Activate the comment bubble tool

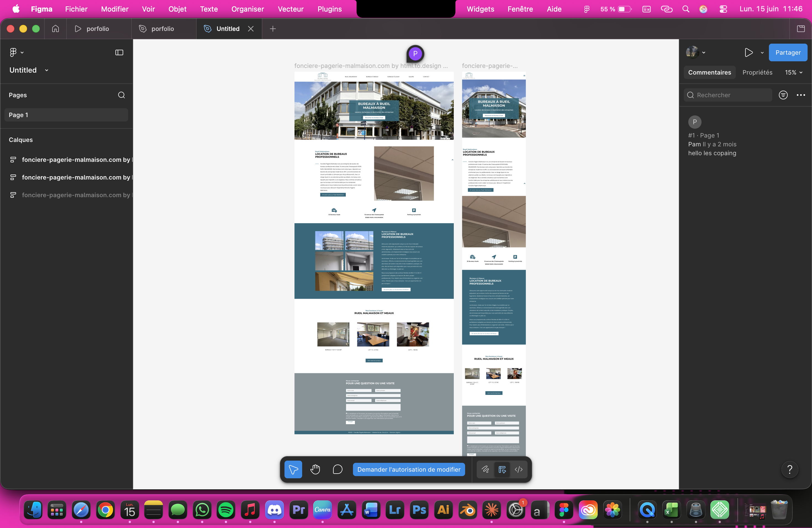coord(338,469)
